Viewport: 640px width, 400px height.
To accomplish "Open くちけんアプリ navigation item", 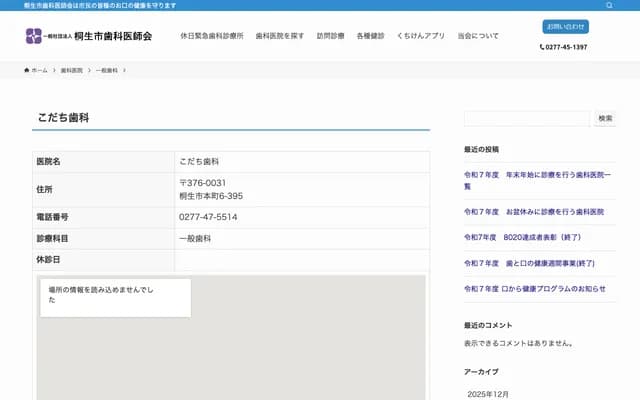I will click(x=420, y=36).
